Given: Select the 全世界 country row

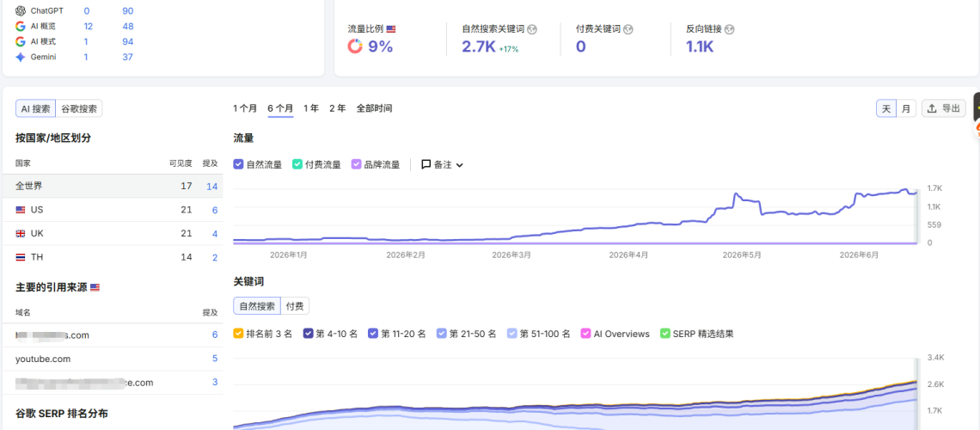Looking at the screenshot, I should tap(113, 187).
